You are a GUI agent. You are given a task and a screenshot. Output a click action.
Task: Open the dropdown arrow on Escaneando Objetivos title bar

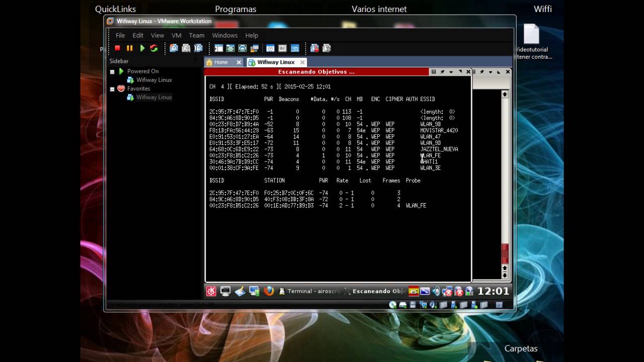pyautogui.click(x=451, y=72)
